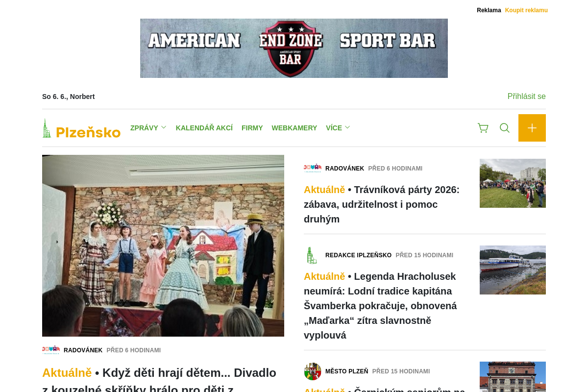Click the Koupit reklamu link
Image resolution: width=588 pixels, height=392 pixels.
click(x=526, y=10)
